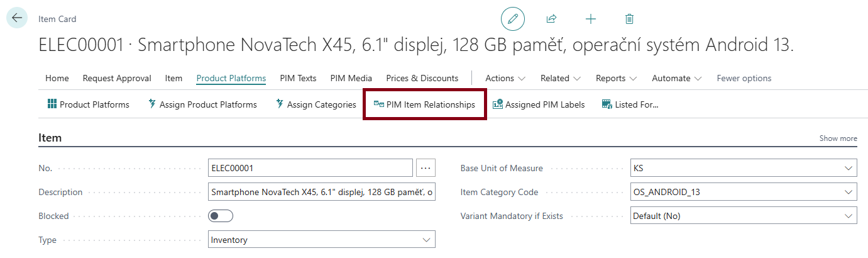Open the Prices & Discounts tab
The width and height of the screenshot is (868, 258).
pos(422,79)
